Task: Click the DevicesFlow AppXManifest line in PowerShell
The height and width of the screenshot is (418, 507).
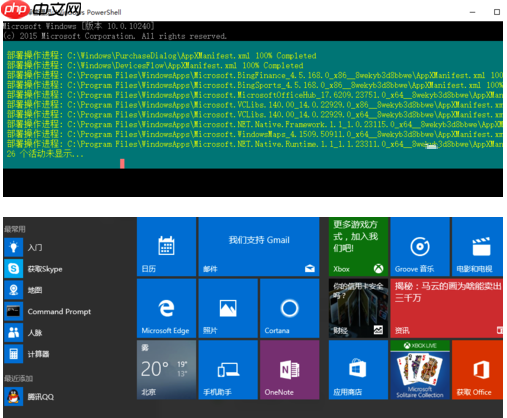Action: 155,65
